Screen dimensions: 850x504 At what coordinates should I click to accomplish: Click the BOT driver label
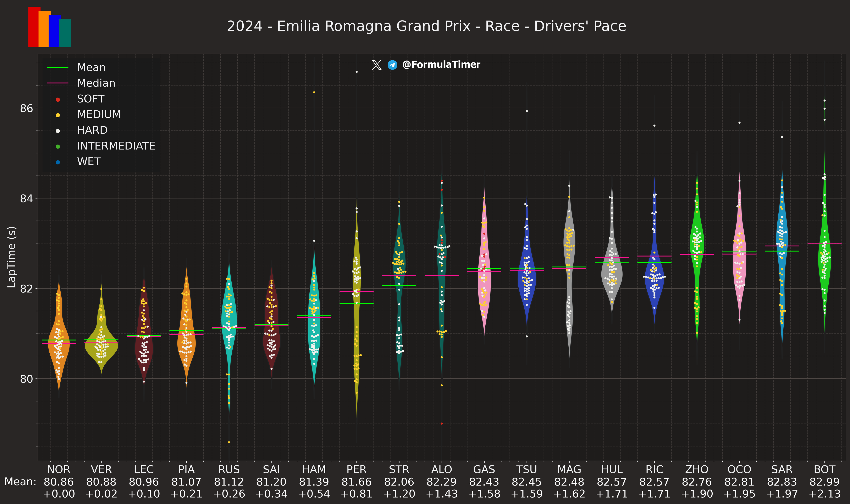[824, 469]
